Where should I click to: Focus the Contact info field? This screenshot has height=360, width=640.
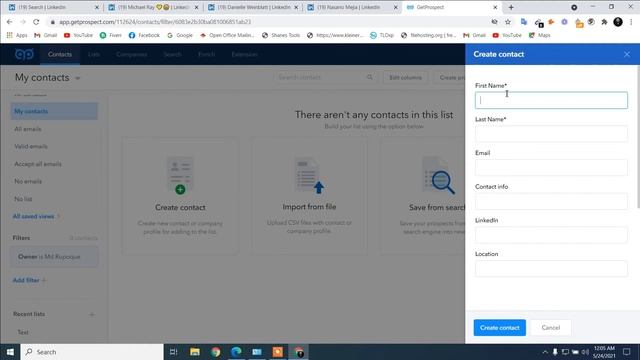(551, 201)
